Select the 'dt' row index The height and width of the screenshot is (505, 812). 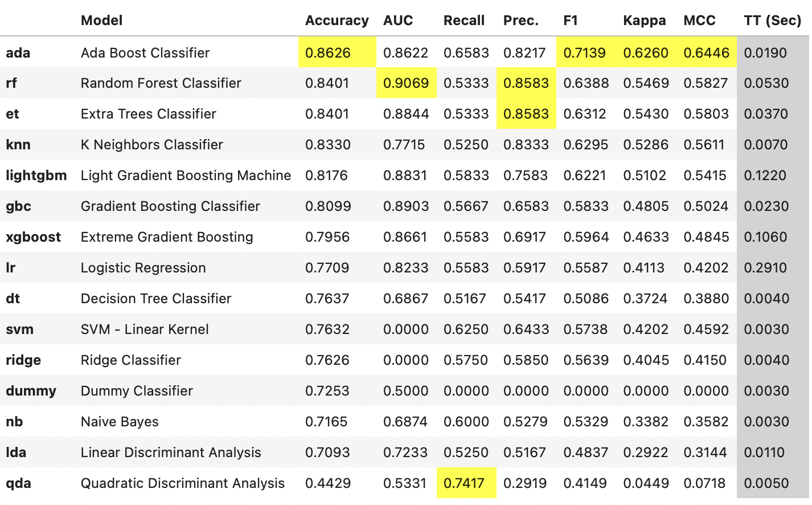[x=13, y=299]
